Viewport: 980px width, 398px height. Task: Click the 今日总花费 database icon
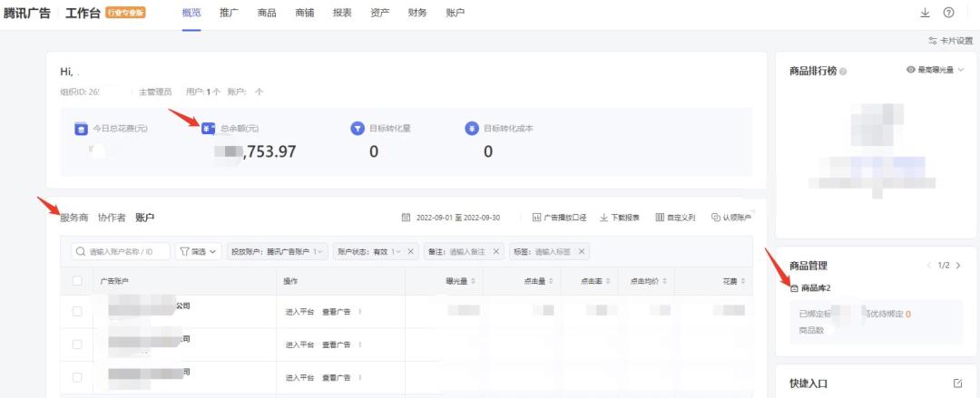pos(81,129)
